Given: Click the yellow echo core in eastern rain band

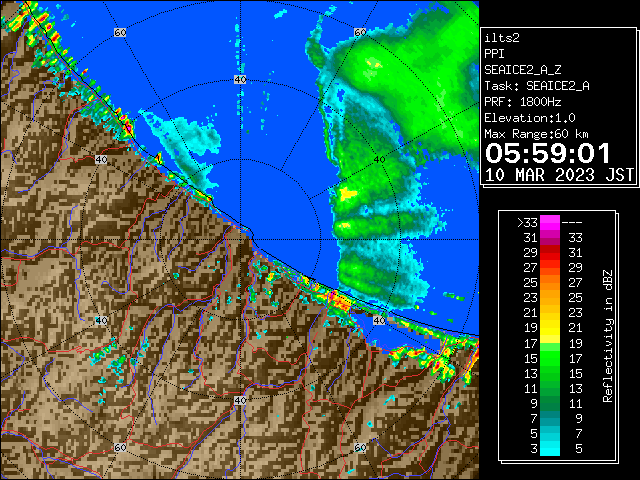Looking at the screenshot, I should point(346,193).
